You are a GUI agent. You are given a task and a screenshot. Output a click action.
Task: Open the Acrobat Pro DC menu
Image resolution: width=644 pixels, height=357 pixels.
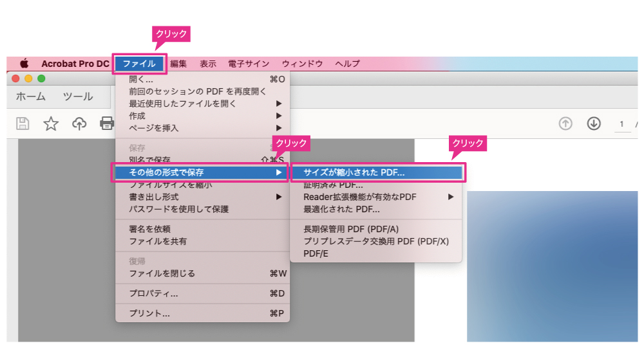pyautogui.click(x=75, y=64)
